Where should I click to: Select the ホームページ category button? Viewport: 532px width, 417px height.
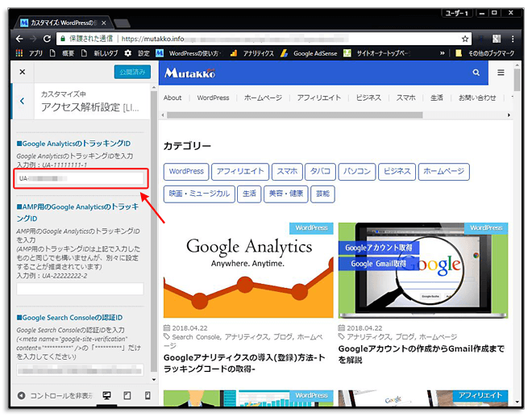[x=444, y=172]
